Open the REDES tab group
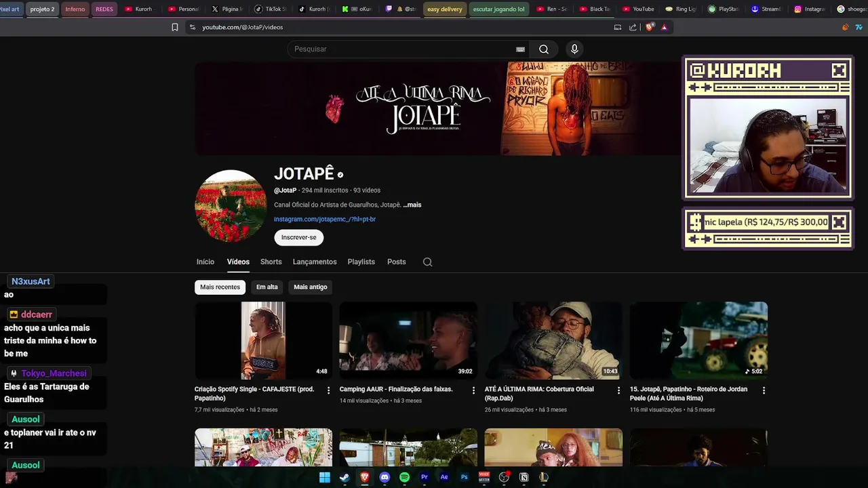868x488 pixels. [x=104, y=9]
